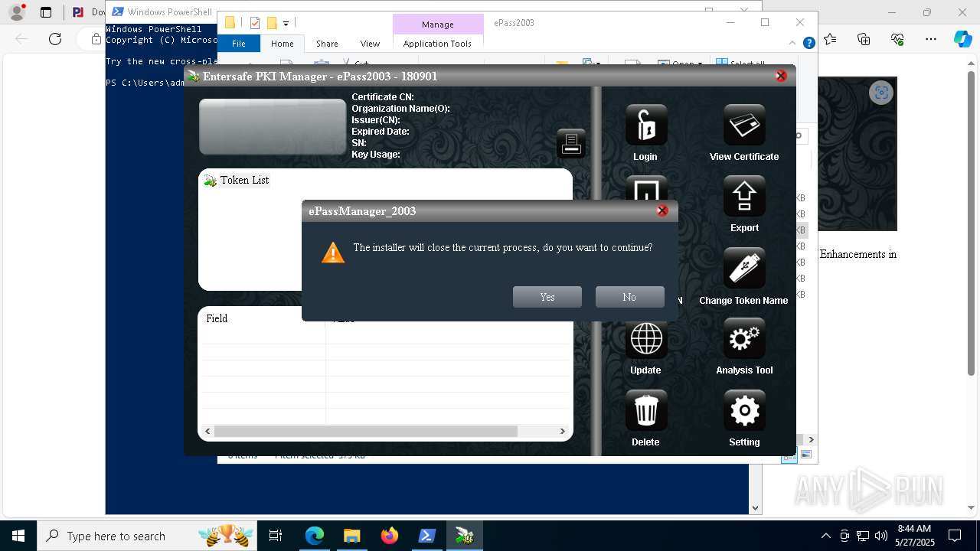Viewport: 980px width, 551px height.
Task: Click the Update globe icon
Action: [646, 339]
